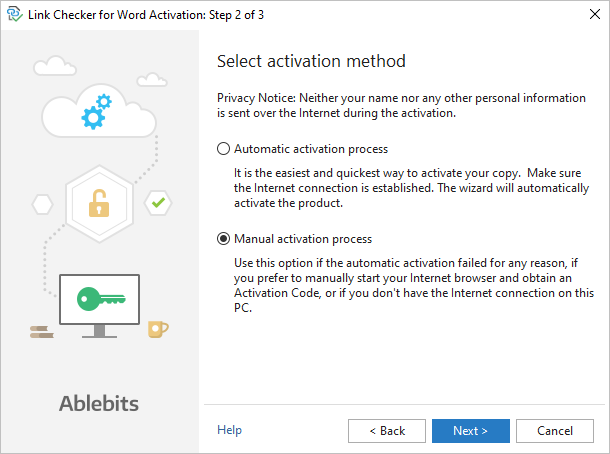The image size is (610, 454).
Task: Click the 'It is the easiest and quickest way' description
Action: 411,188
